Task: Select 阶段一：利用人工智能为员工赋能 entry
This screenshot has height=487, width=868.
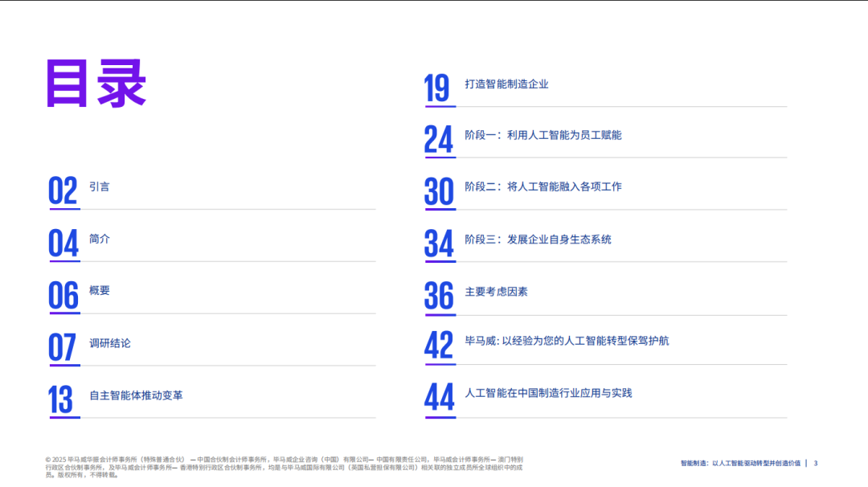Action: point(543,136)
